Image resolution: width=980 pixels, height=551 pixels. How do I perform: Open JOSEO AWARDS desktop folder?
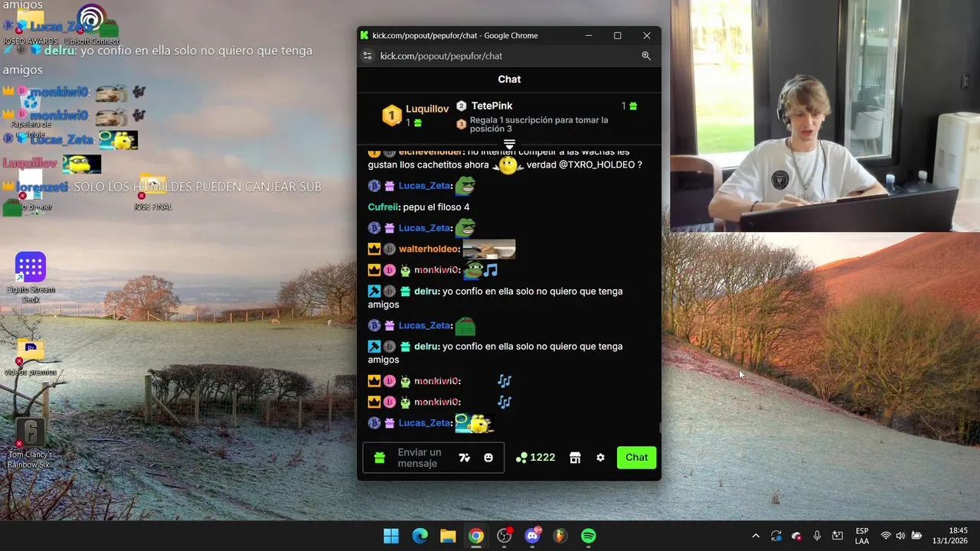pyautogui.click(x=31, y=27)
